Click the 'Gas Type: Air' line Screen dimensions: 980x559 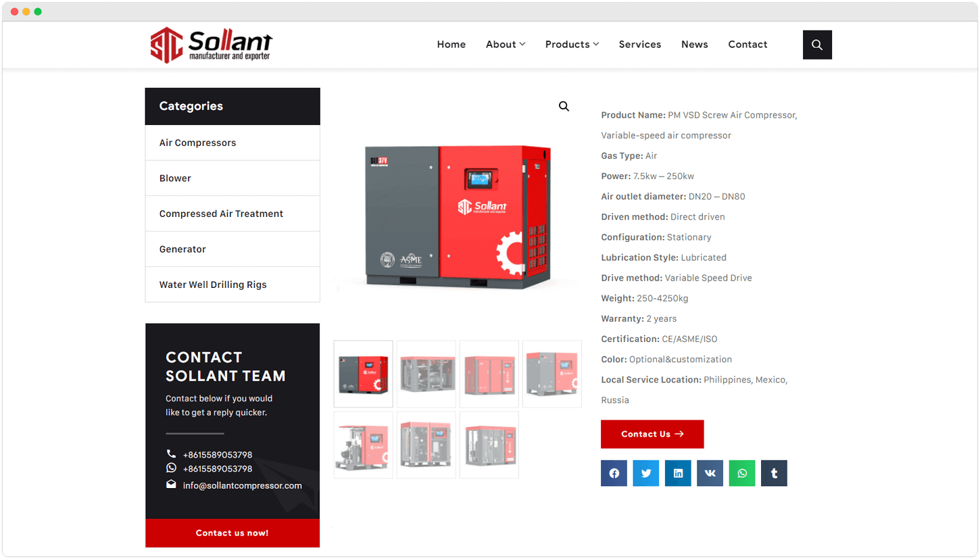pos(629,156)
